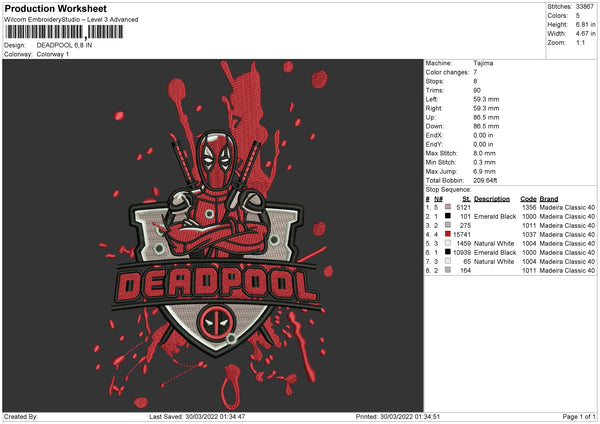The image size is (600, 424).
Task: Click the stitch count 10939 in row 6
Action: click(x=462, y=253)
